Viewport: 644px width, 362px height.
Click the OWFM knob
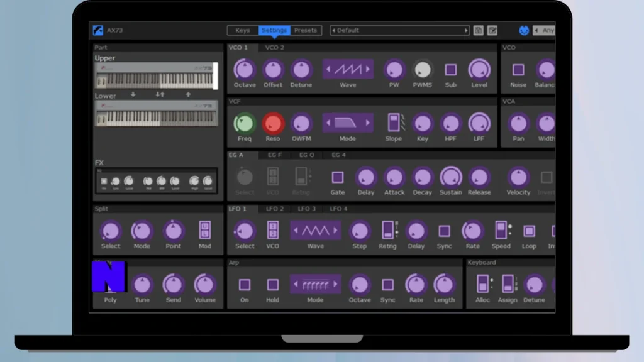(x=301, y=123)
